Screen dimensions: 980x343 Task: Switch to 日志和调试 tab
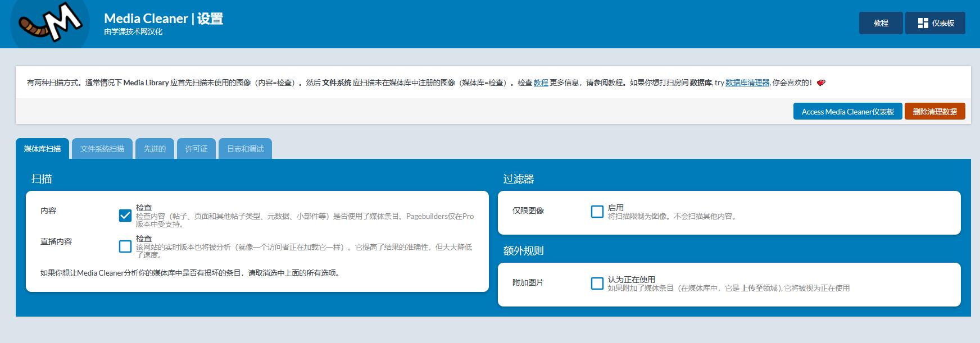245,149
